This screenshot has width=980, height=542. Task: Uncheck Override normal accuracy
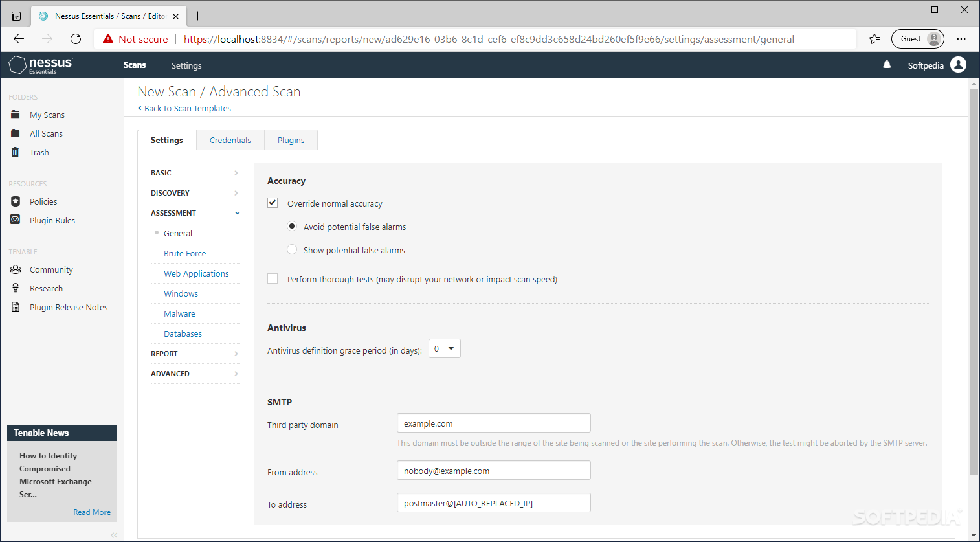pyautogui.click(x=273, y=202)
